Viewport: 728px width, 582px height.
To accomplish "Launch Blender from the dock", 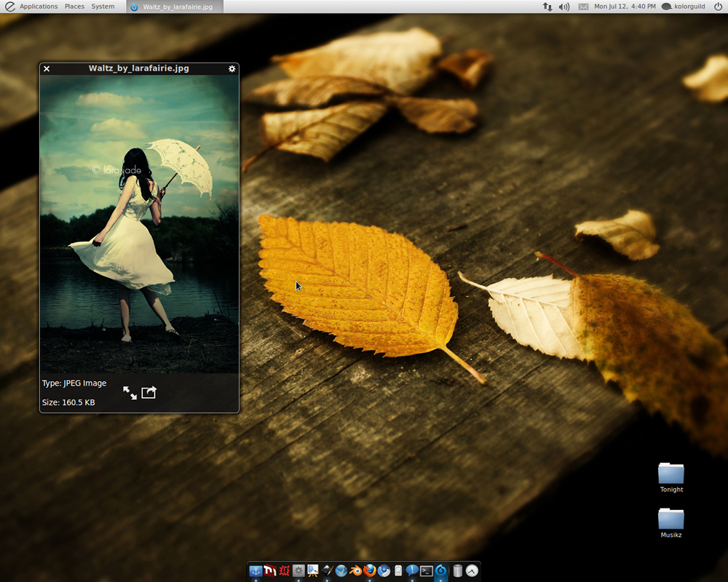I will click(356, 571).
